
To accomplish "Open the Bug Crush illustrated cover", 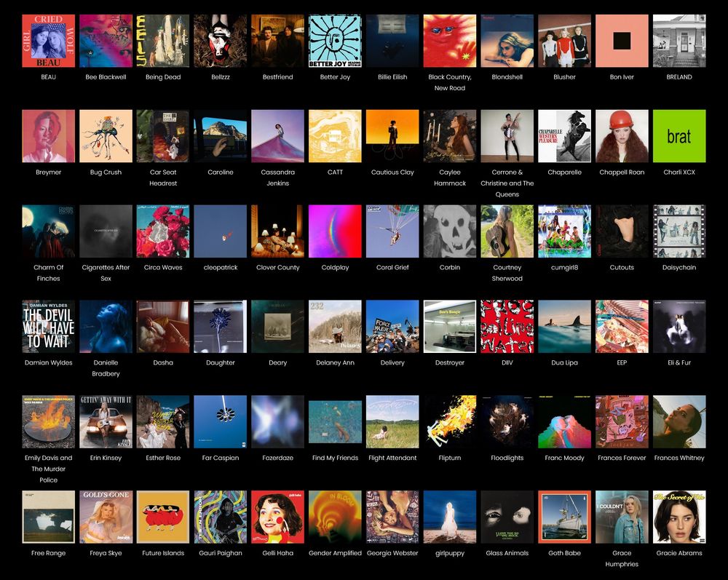I will [x=106, y=136].
